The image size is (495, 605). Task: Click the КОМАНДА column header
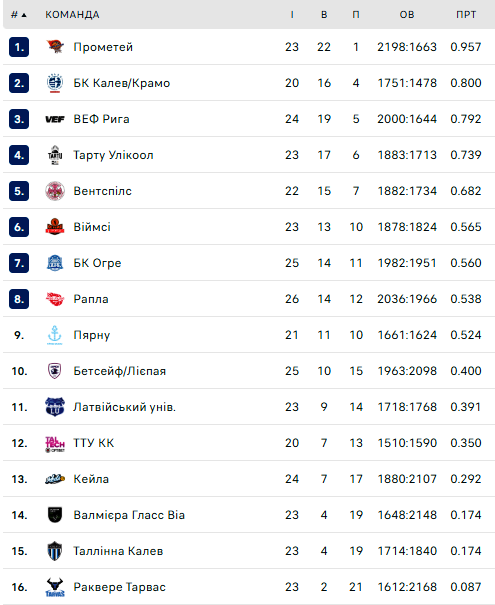[x=72, y=15]
